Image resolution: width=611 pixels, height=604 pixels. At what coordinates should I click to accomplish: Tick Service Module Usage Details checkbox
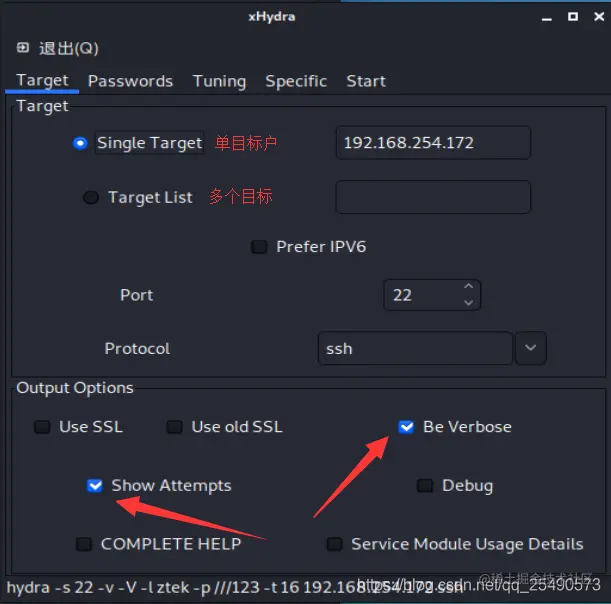334,544
